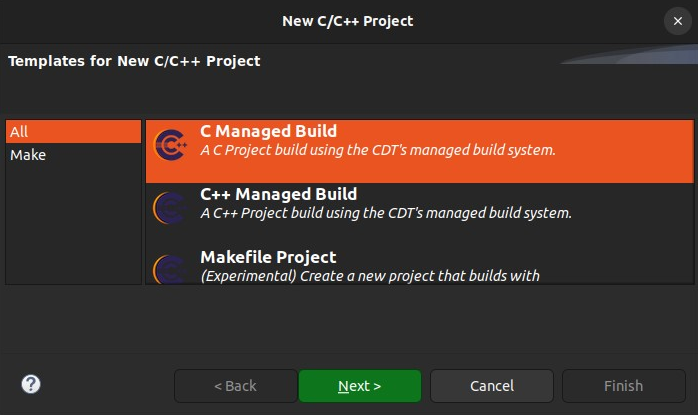
Task: Close the New C/C++ Project dialog
Action: pos(678,21)
